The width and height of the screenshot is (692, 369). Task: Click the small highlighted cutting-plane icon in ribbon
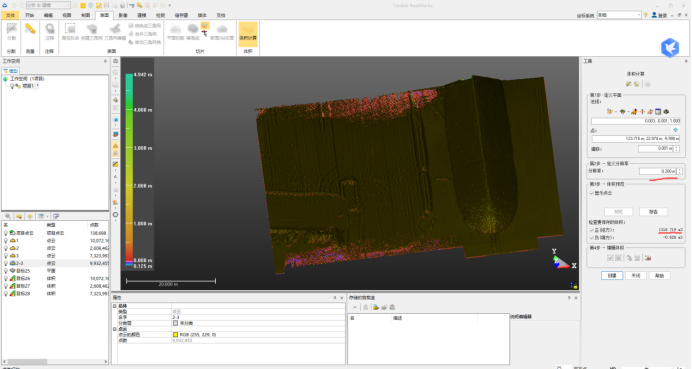[205, 26]
